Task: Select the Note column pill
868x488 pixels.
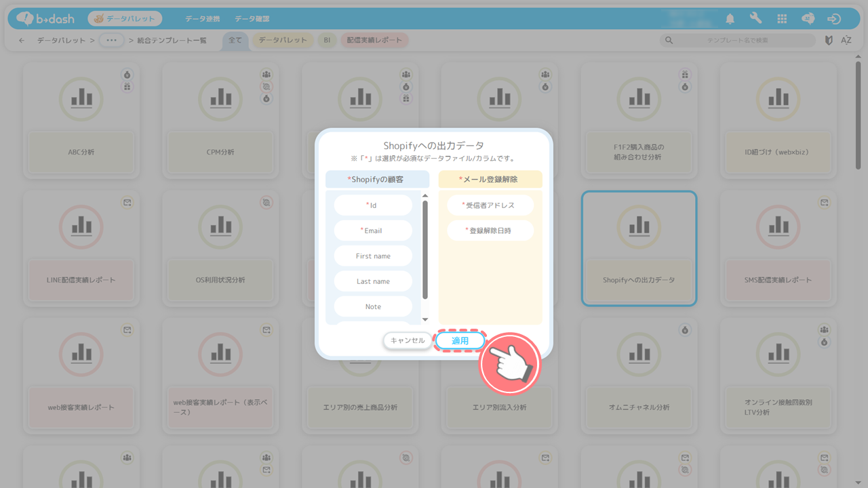Action: pyautogui.click(x=373, y=306)
